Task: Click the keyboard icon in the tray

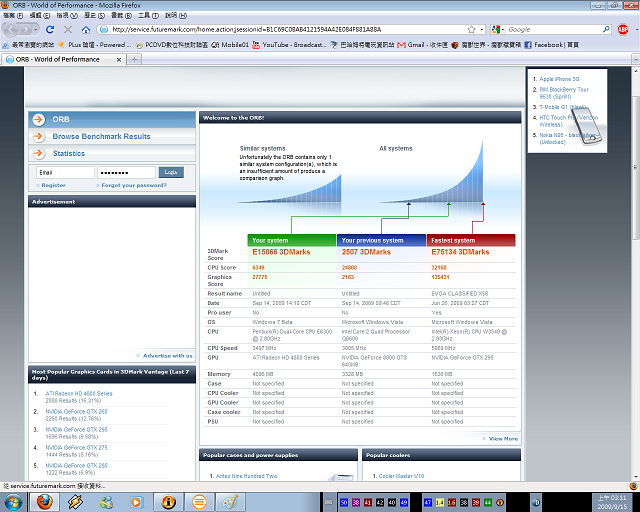Action: (x=329, y=503)
